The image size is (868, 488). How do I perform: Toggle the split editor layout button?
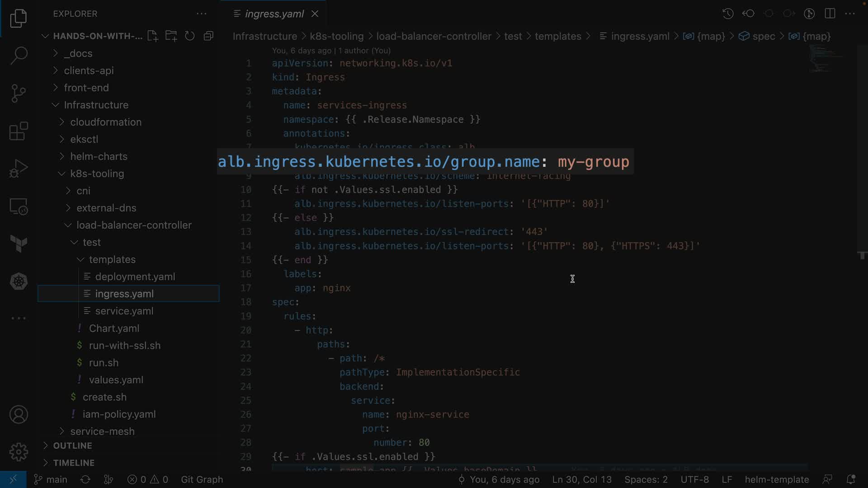coord(830,14)
